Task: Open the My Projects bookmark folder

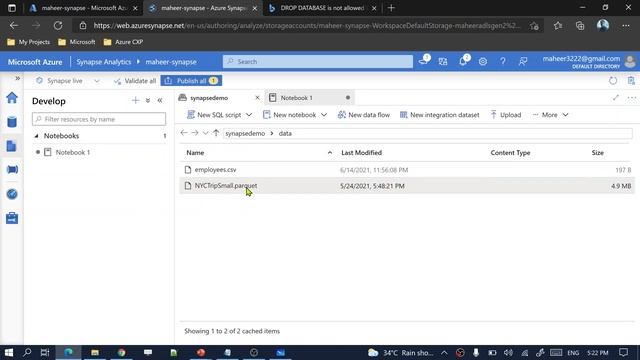Action: tap(29, 42)
